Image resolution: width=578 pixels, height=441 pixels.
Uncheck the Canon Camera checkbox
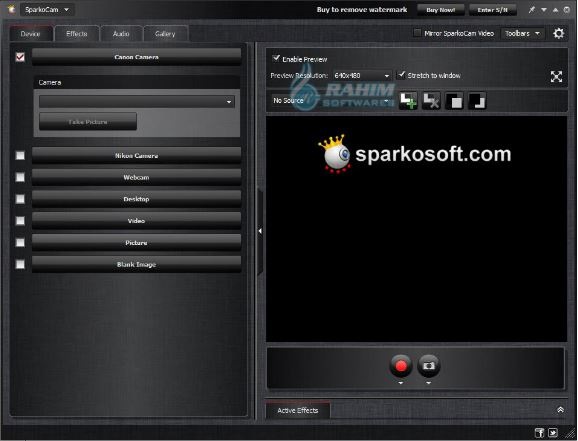click(20, 57)
